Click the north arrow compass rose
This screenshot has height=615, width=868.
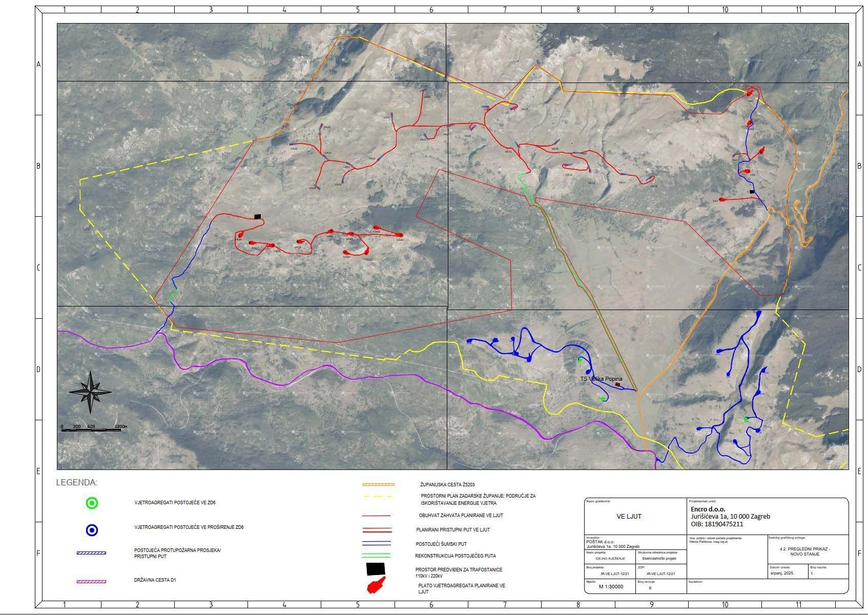pyautogui.click(x=90, y=392)
